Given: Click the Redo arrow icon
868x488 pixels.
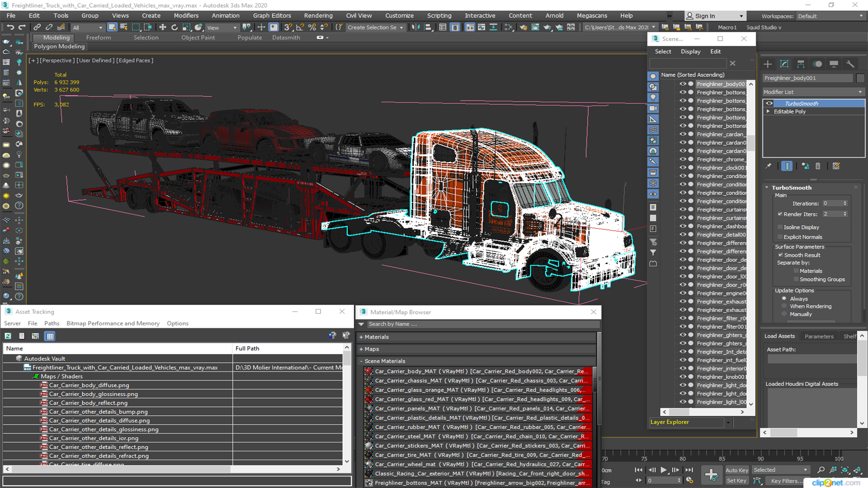Looking at the screenshot, I should 21,28.
